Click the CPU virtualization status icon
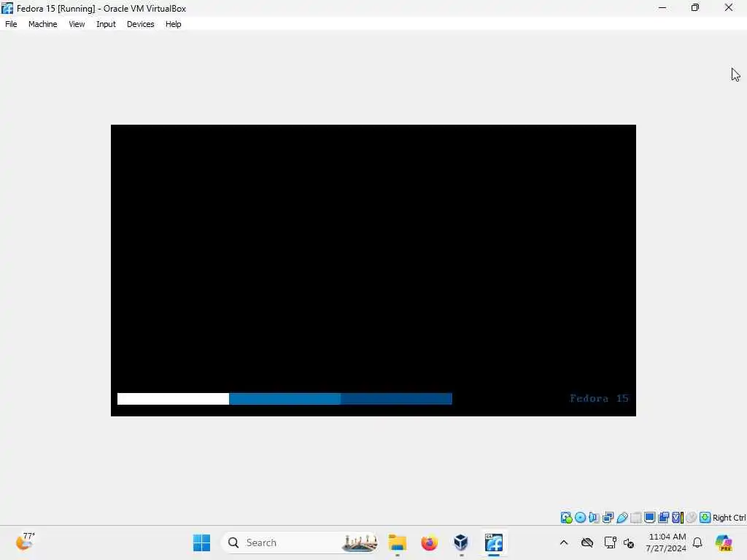747x560 pixels. [678, 518]
